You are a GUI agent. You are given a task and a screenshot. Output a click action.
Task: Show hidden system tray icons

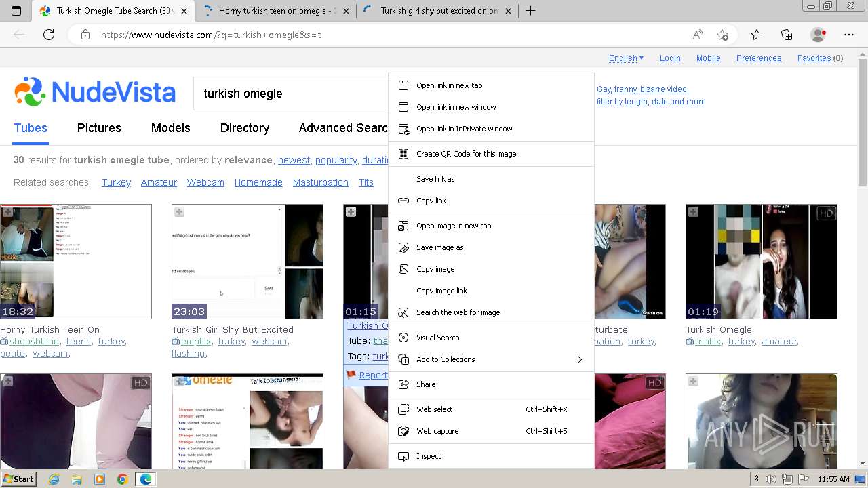757,479
